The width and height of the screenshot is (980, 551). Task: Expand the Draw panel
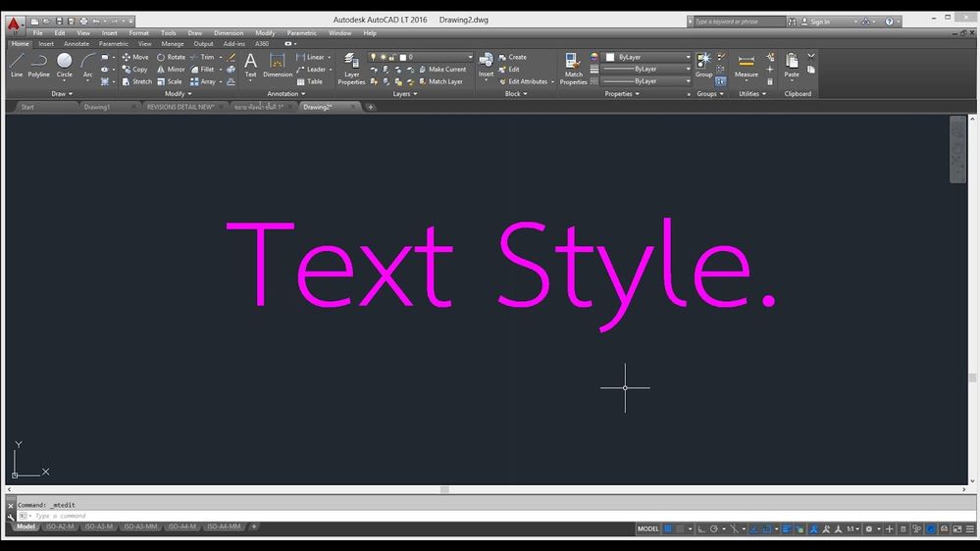[x=62, y=94]
